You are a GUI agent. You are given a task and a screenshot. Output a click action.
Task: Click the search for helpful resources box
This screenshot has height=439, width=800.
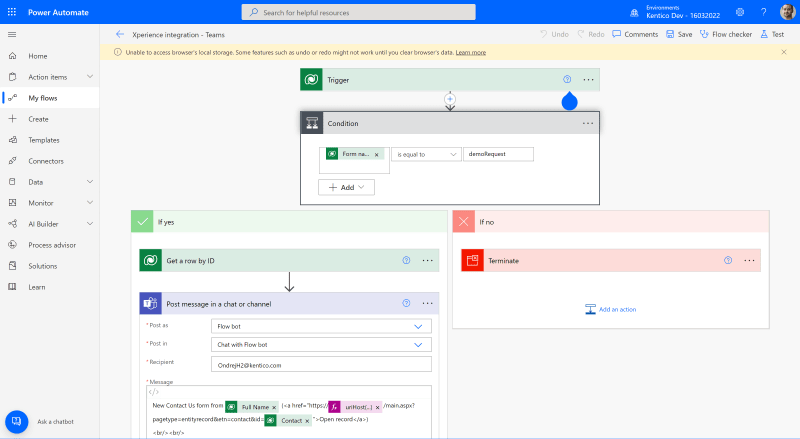[358, 12]
